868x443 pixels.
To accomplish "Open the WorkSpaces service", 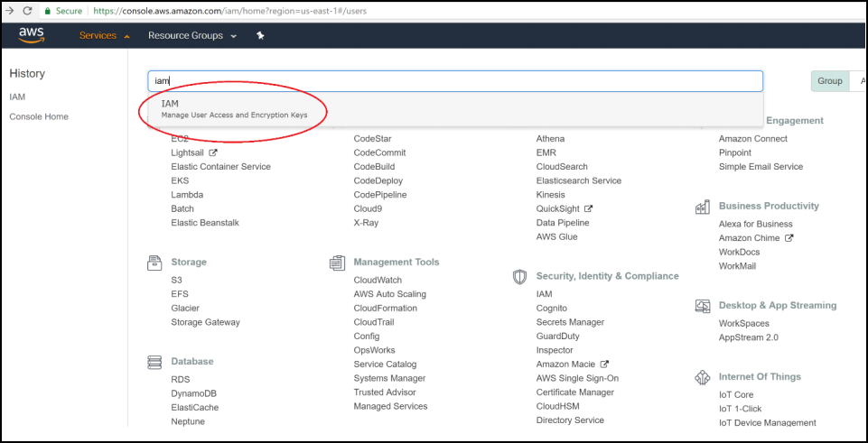I will tap(744, 324).
